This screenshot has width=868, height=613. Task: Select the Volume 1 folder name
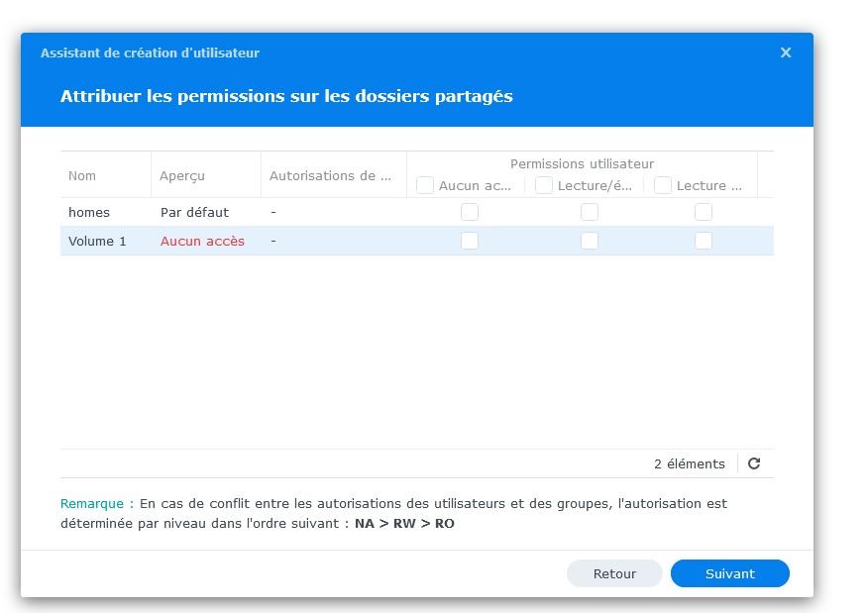click(97, 241)
